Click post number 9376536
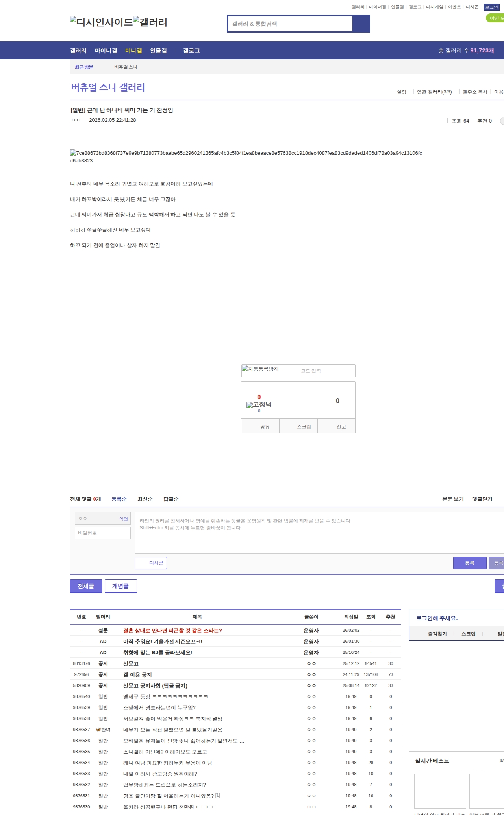The image size is (504, 815). (82, 741)
